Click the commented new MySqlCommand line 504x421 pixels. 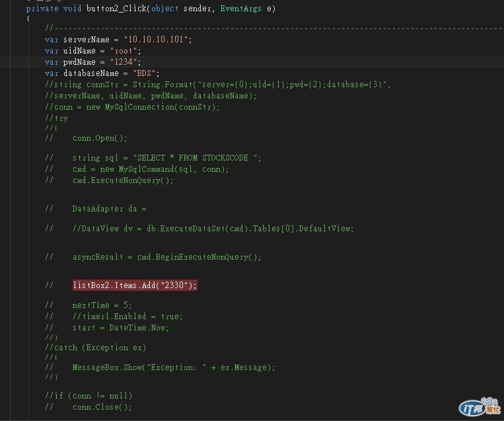coord(137,169)
